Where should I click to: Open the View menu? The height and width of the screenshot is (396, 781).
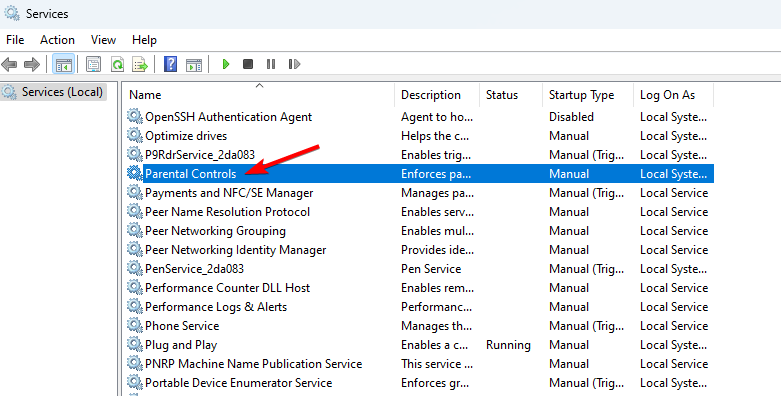tap(103, 40)
